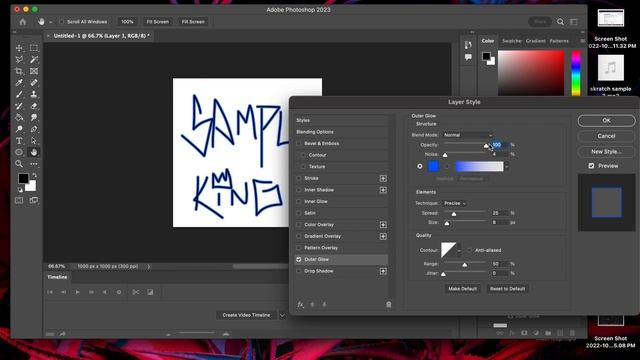Select the Rectangular Marquee tool

coord(34,48)
